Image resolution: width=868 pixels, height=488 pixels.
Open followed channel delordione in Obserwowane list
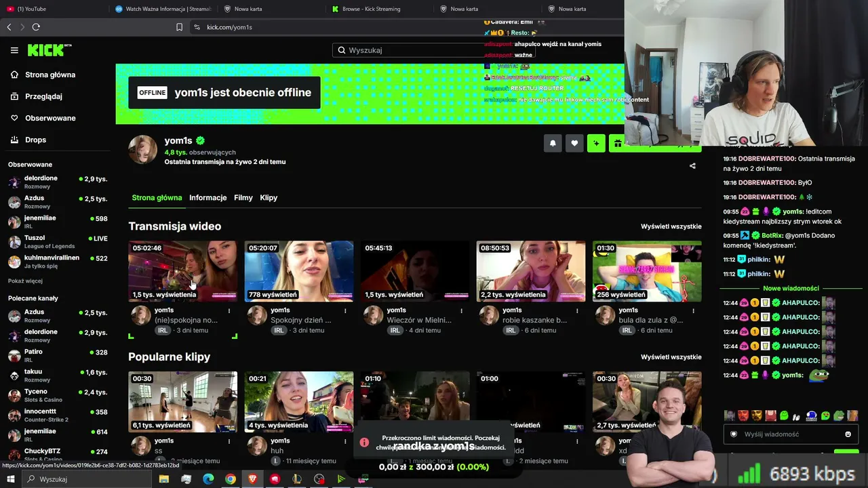pyautogui.click(x=58, y=182)
